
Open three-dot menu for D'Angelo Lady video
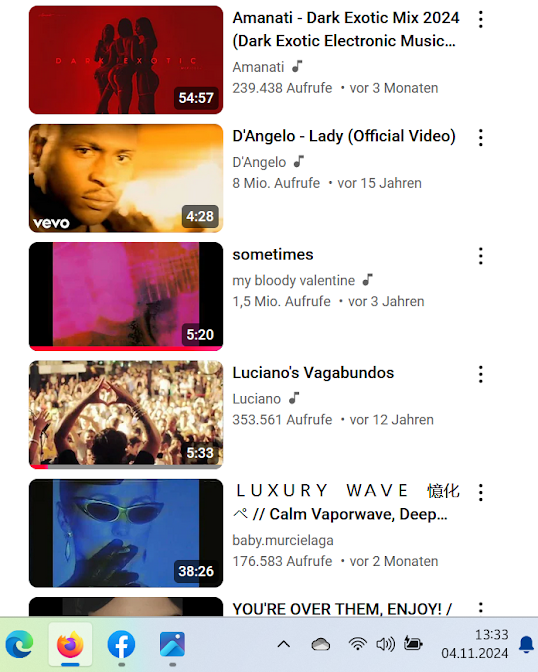pyautogui.click(x=481, y=138)
